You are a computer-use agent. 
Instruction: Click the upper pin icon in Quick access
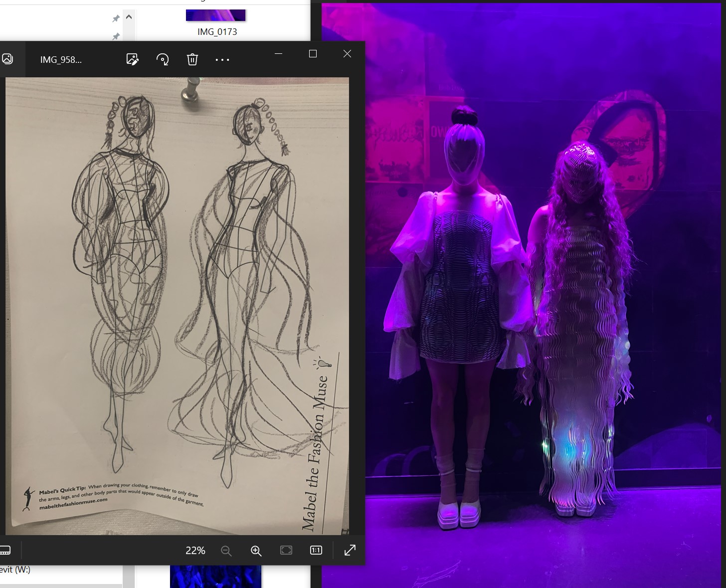(116, 18)
